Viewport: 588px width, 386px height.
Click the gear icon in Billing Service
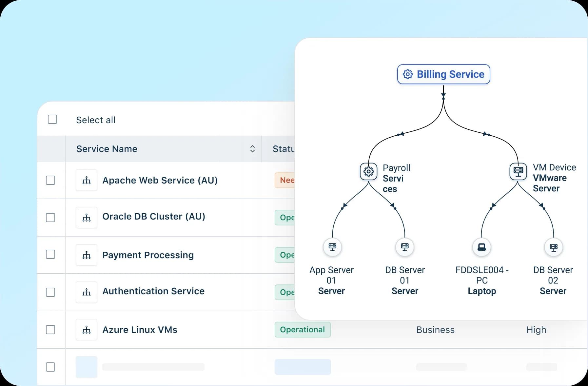pos(408,74)
